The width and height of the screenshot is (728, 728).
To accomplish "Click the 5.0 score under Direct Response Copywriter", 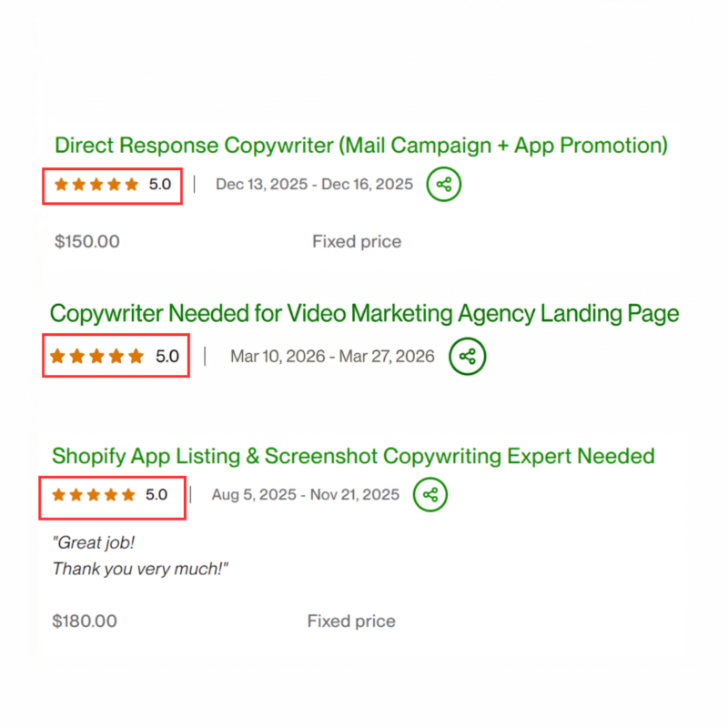I will coord(159,185).
